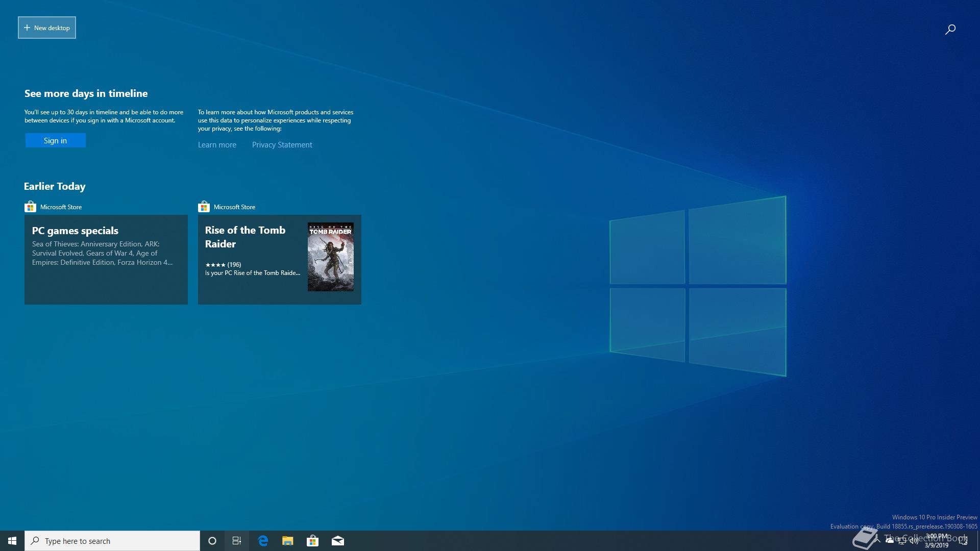Click 'Microsoft Store' label above PC games specials
The height and width of the screenshot is (551, 980).
[61, 207]
